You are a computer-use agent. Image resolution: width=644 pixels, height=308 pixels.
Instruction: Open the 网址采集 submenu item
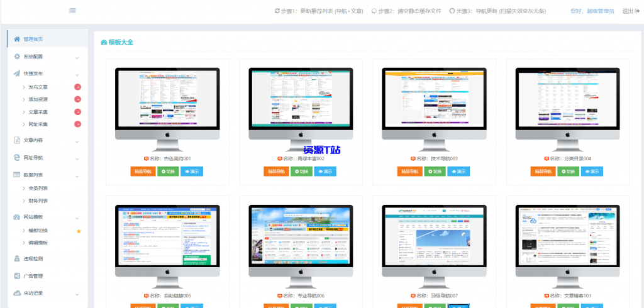click(x=38, y=124)
